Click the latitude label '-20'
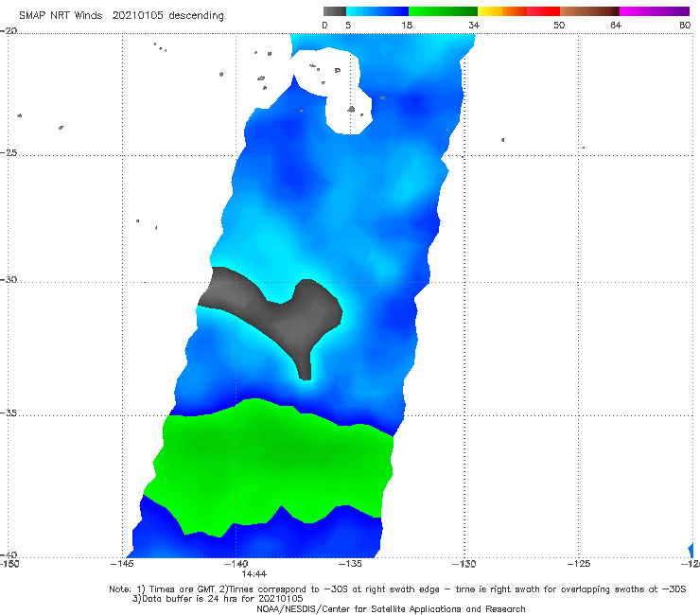The height and width of the screenshot is (615, 700). [9, 31]
